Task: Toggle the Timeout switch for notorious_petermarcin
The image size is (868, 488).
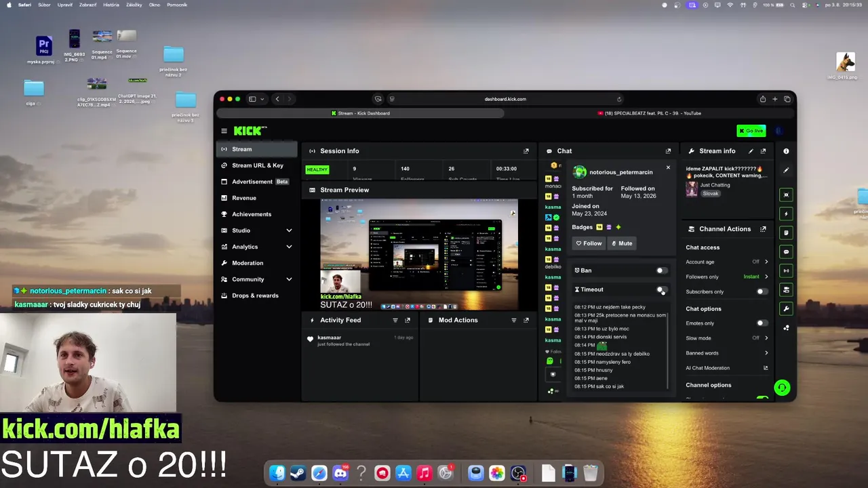Action: [x=661, y=289]
